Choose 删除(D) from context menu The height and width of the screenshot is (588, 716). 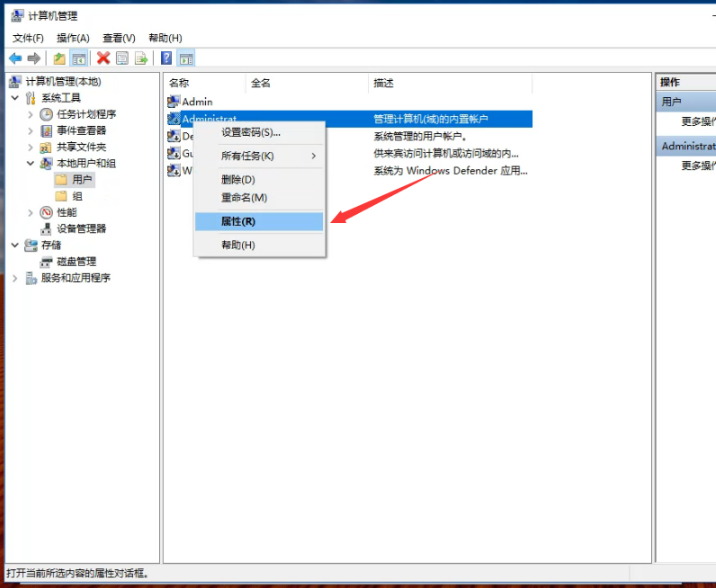(x=259, y=180)
